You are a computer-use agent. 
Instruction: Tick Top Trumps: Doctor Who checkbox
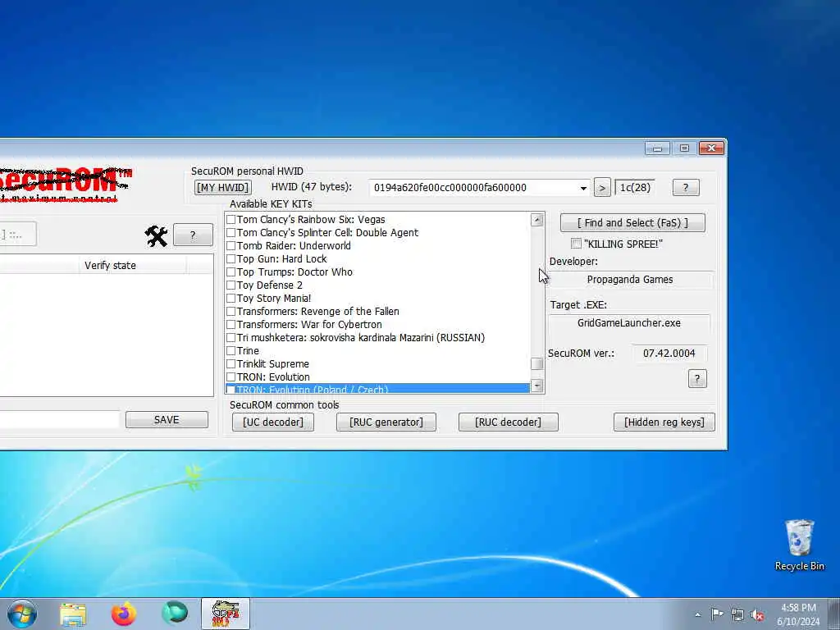click(x=231, y=272)
